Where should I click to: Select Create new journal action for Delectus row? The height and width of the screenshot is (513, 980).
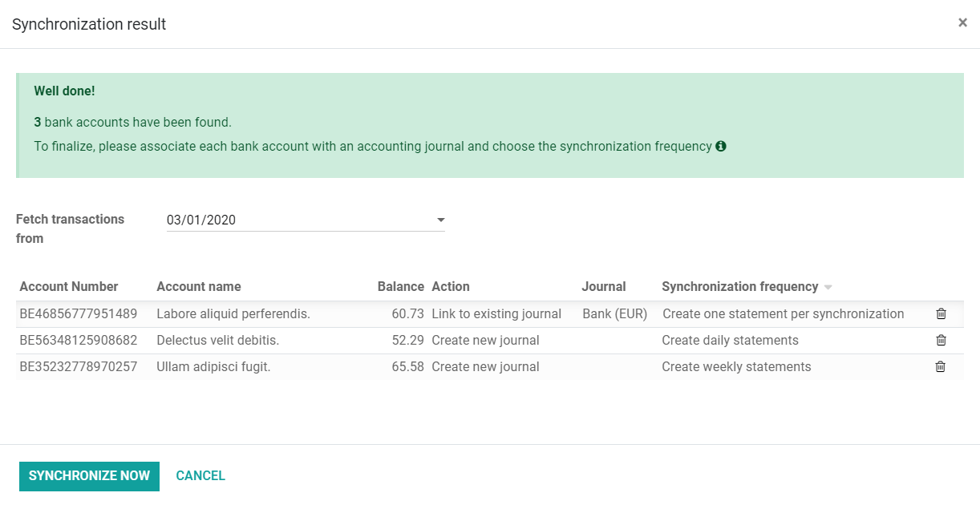coord(485,340)
